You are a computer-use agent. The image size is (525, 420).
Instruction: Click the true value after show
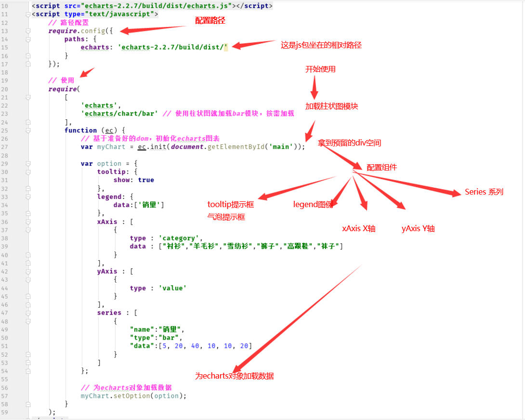pos(146,180)
